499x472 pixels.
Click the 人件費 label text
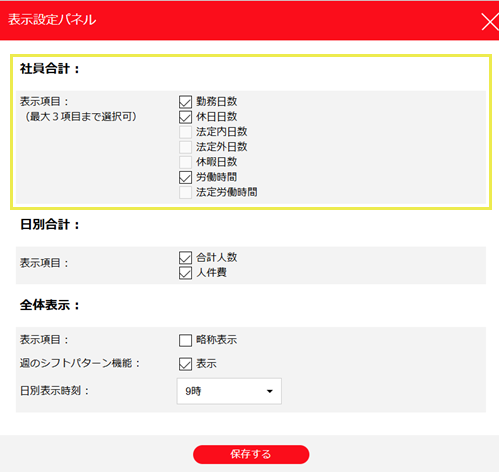point(211,273)
